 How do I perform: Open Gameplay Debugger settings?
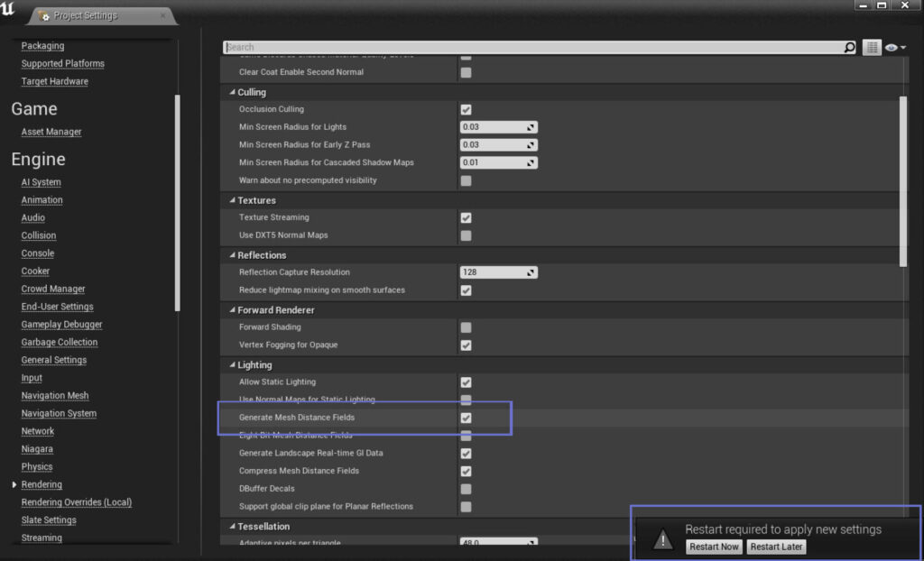[62, 324]
